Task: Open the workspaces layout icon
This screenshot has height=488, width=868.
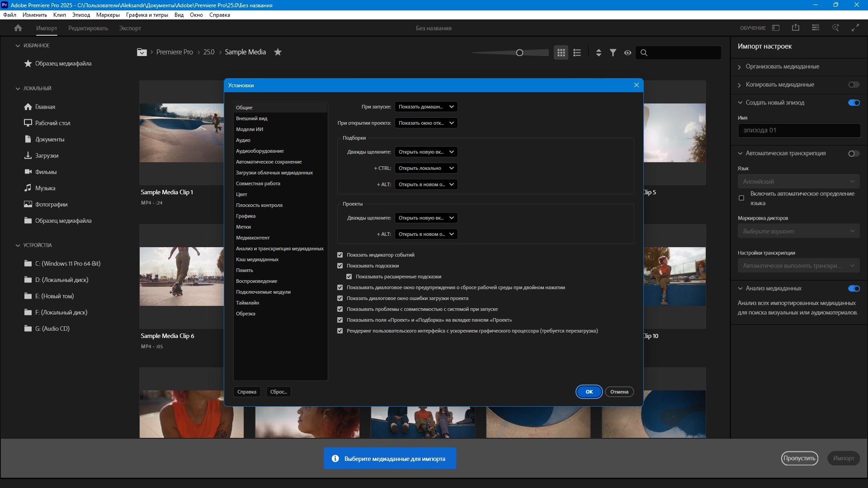Action: [776, 28]
